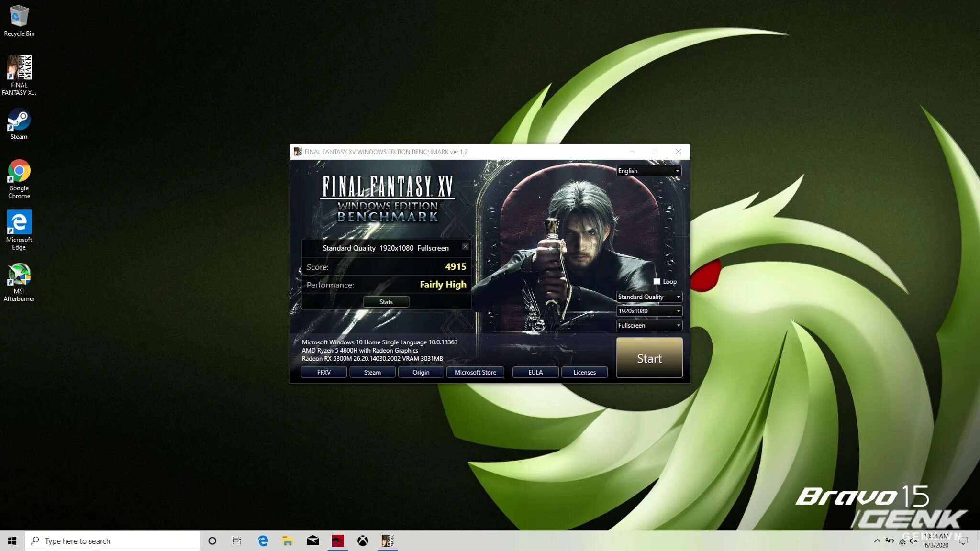This screenshot has height=551, width=980.
Task: Click the benchmark window title bar icon
Action: click(298, 152)
